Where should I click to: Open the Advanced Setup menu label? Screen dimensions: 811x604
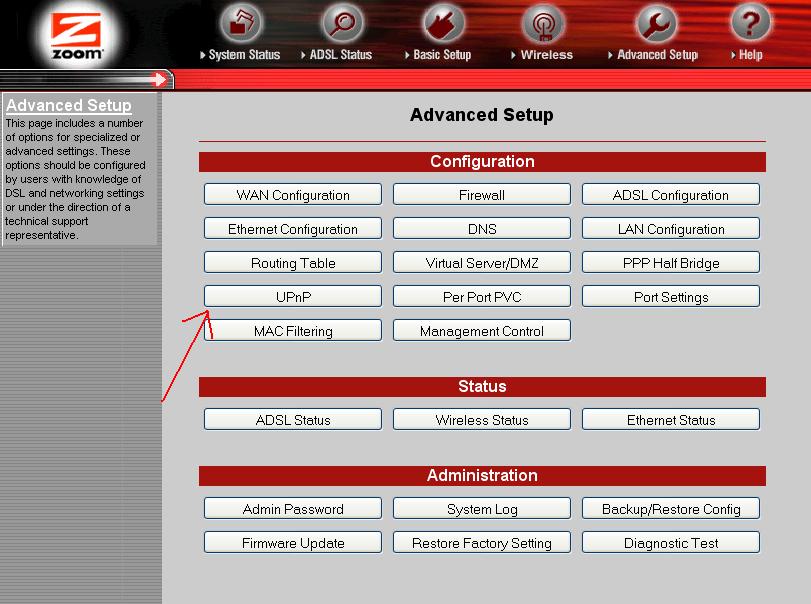click(x=657, y=55)
